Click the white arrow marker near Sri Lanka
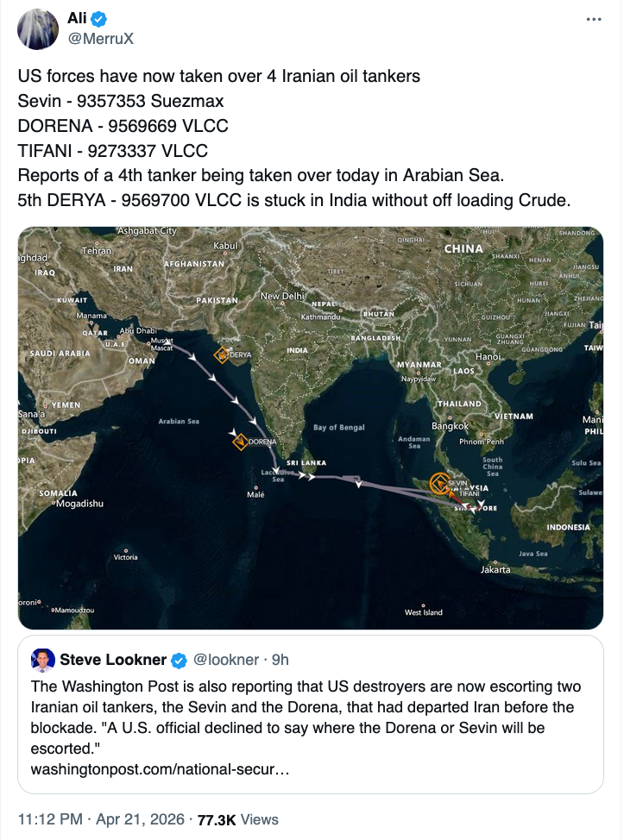Screen dimensions: 624x840 tap(306, 475)
